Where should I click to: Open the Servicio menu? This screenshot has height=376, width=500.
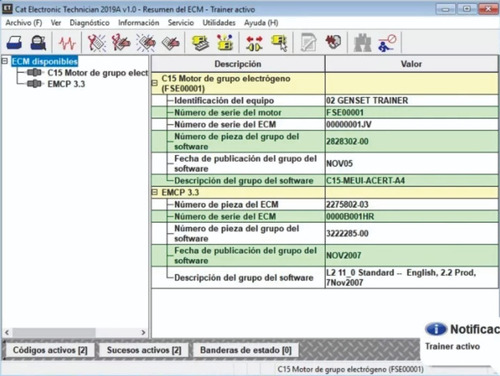coord(181,23)
